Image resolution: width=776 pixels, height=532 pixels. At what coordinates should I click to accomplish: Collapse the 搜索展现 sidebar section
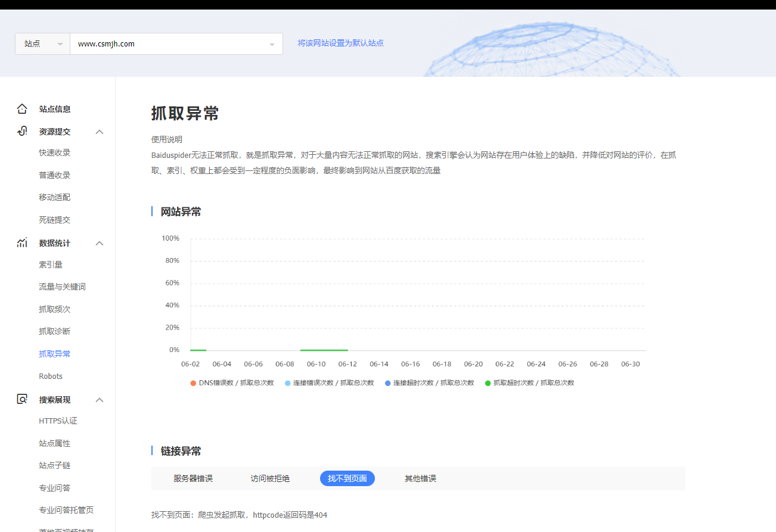[x=100, y=400]
